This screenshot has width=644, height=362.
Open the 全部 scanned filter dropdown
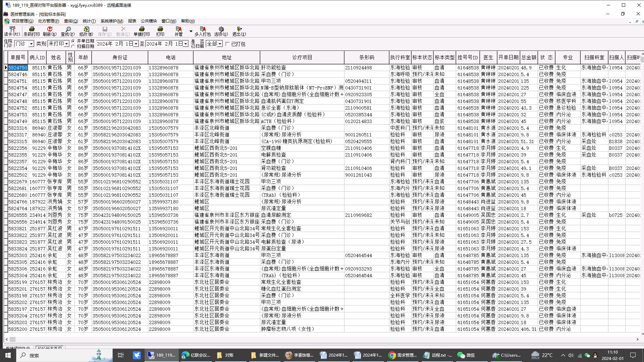tap(220, 44)
